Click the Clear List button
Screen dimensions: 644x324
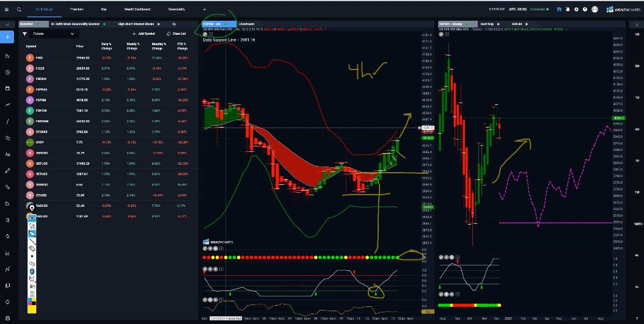(x=176, y=34)
